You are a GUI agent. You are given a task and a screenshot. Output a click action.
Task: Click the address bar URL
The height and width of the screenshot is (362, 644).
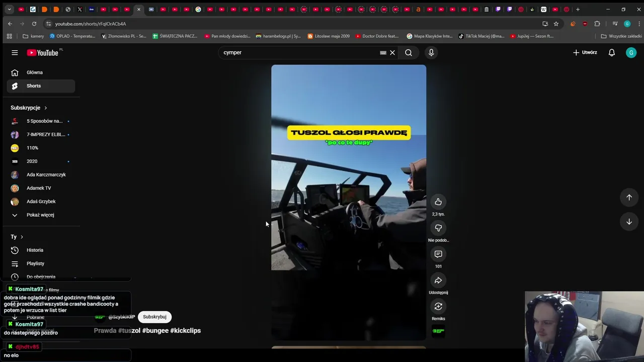pyautogui.click(x=91, y=24)
